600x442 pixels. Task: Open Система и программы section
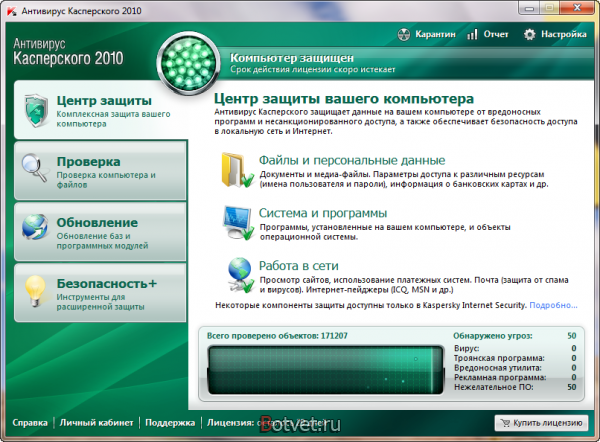pos(323,213)
